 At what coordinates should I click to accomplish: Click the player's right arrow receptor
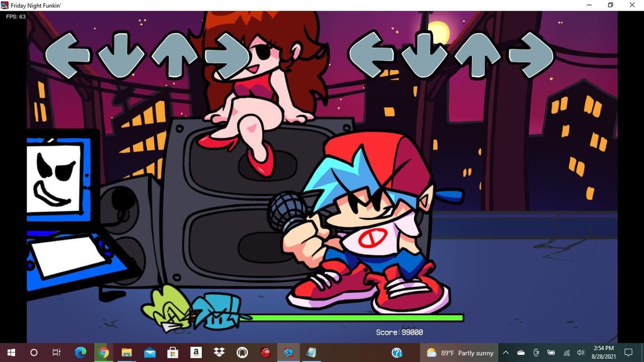coord(531,54)
